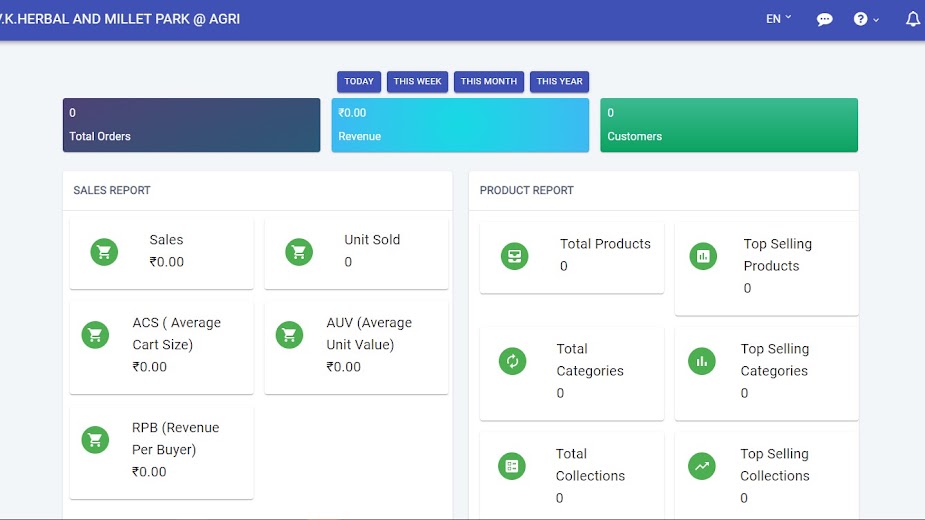Viewport: 925px width, 520px height.
Task: Filter dashboard by This Year
Action: [x=559, y=81]
